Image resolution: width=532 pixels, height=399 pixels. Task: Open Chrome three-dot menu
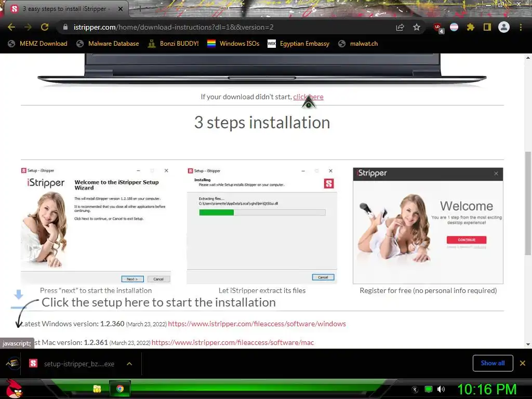[521, 27]
